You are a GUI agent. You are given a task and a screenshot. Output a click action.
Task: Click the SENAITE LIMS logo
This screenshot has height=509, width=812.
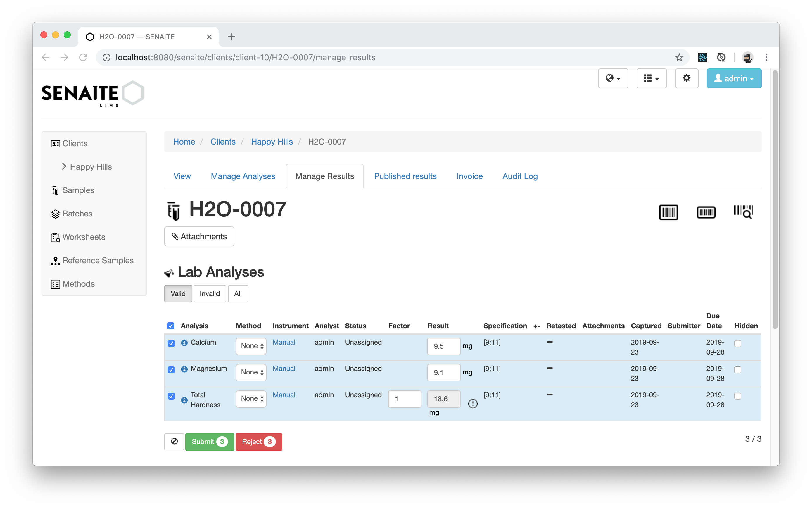[x=92, y=94]
